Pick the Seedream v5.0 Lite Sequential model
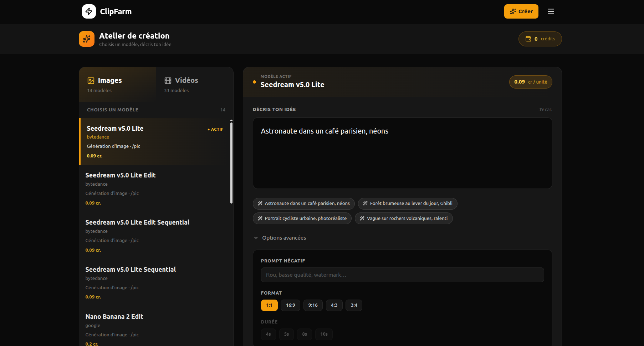644x346 pixels. coord(155,283)
